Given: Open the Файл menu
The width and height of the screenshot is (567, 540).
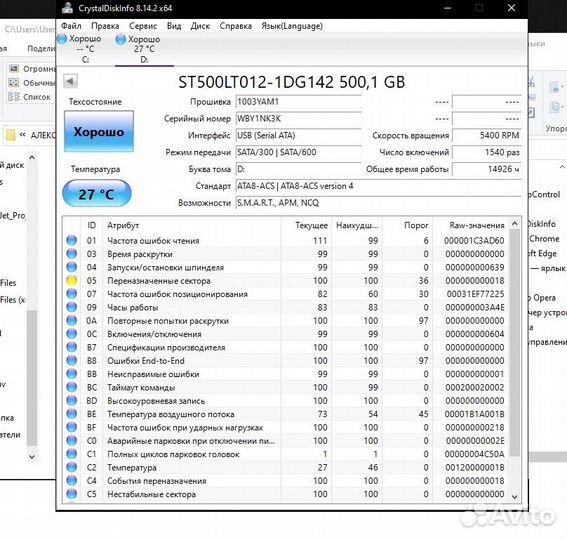Looking at the screenshot, I should pyautogui.click(x=71, y=26).
